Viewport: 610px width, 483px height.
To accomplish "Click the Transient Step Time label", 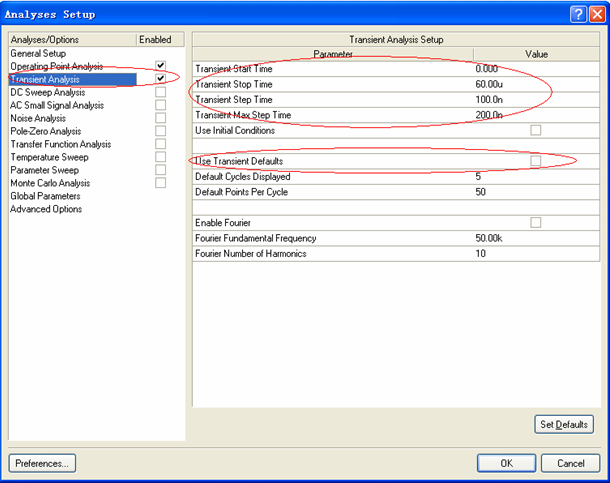I will [234, 100].
